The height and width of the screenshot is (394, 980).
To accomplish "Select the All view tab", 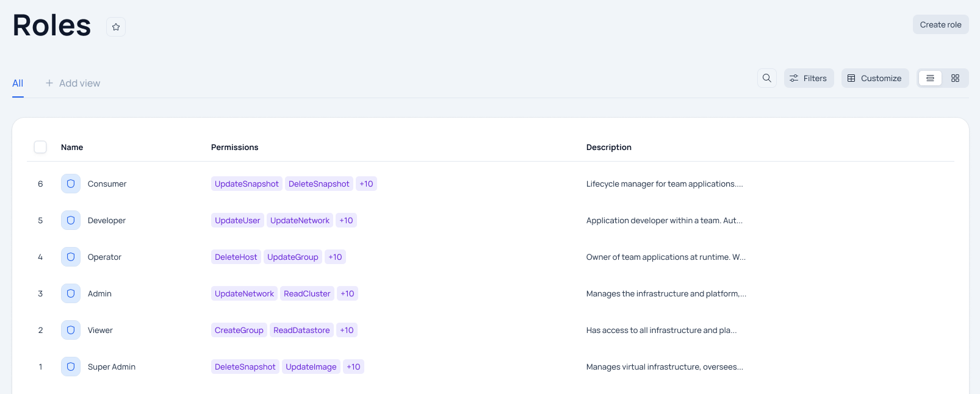I will pyautogui.click(x=18, y=83).
